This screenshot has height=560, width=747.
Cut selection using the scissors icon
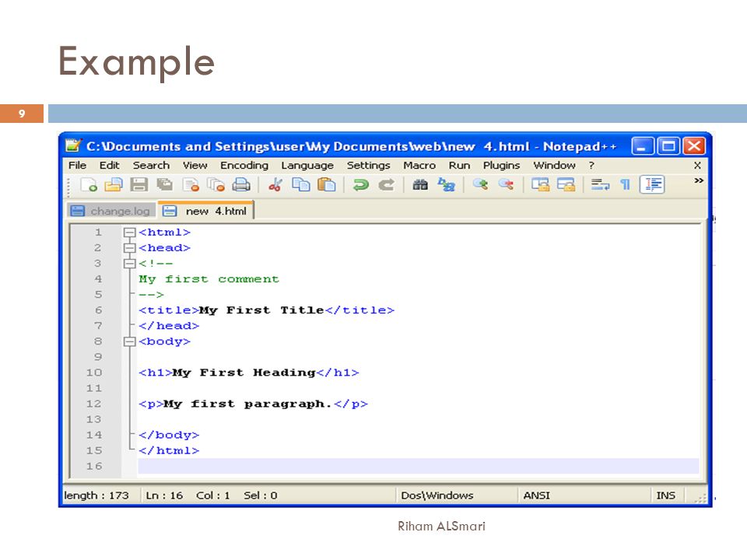[275, 185]
